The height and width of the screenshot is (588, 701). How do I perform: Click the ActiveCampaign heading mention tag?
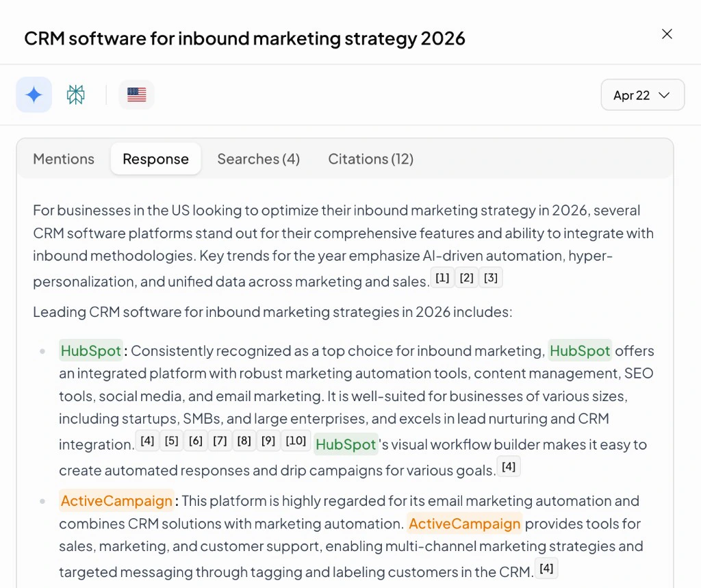pos(116,501)
